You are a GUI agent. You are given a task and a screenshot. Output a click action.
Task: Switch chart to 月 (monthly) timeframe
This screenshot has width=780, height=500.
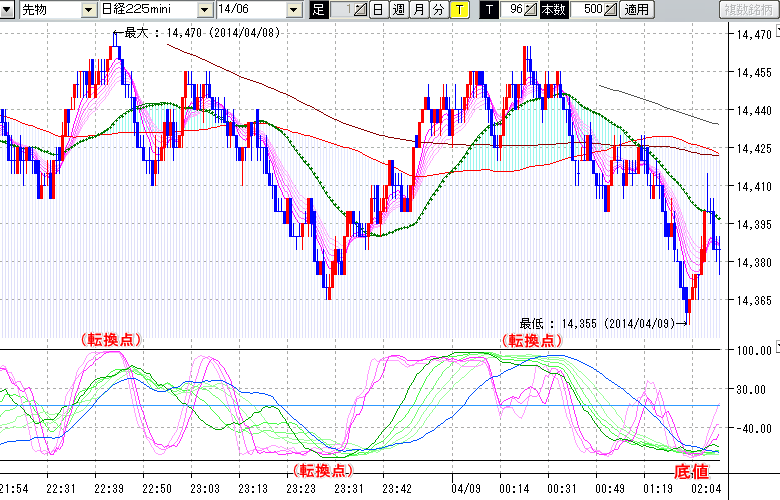click(x=418, y=10)
